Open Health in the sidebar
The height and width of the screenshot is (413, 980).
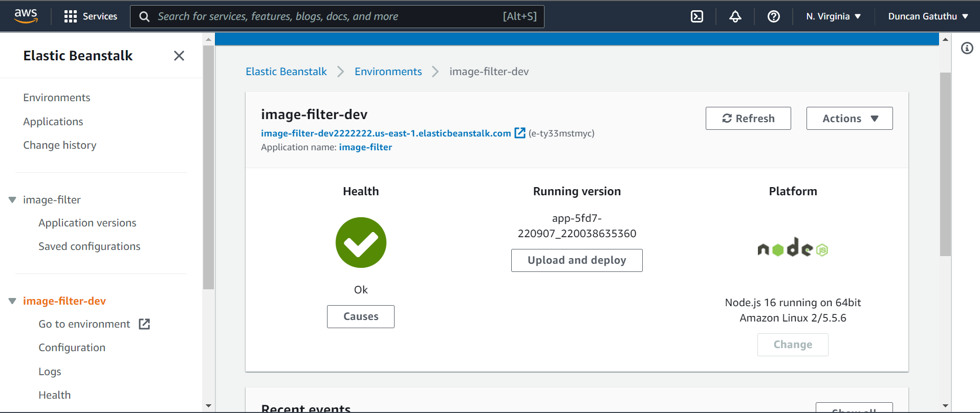click(x=55, y=395)
